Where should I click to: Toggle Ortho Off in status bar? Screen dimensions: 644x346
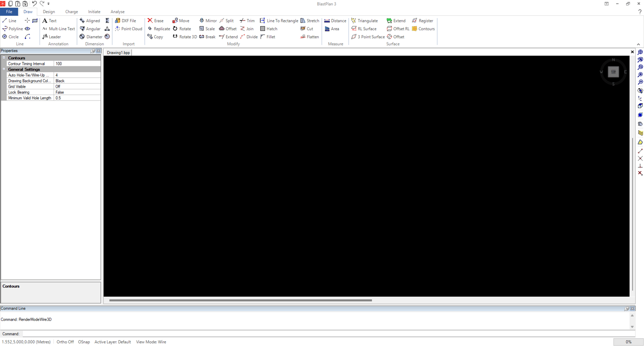(65, 342)
